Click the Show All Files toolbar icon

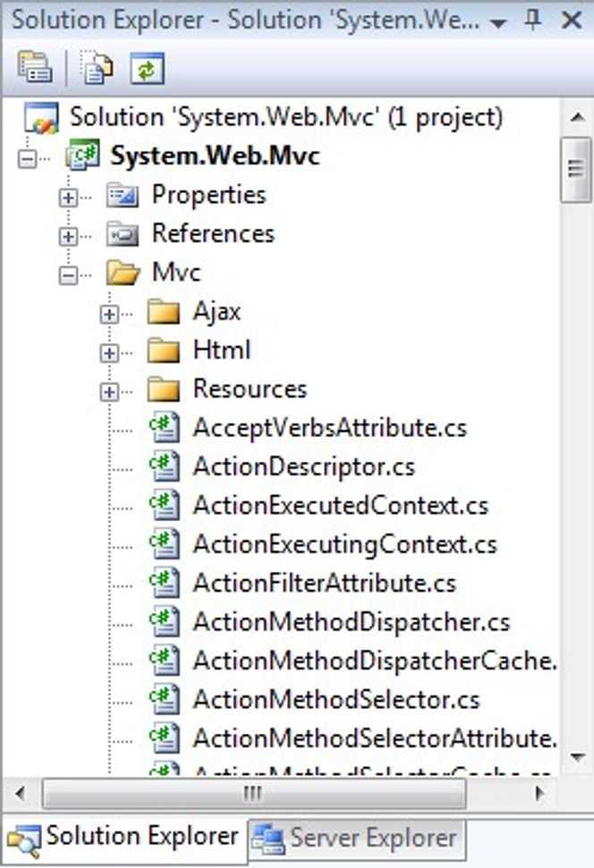tap(97, 68)
